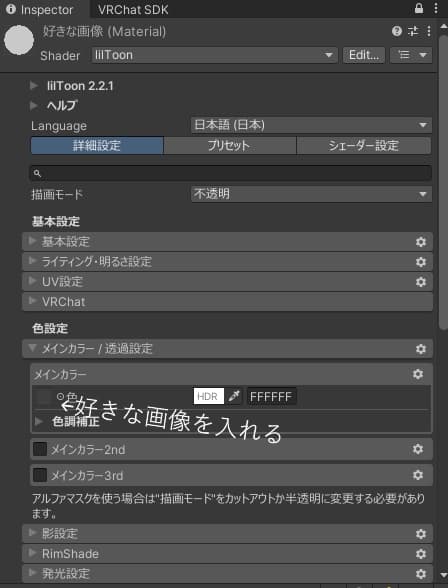Collapse メインカラー / 透過設定 section
448x588 pixels.
[x=227, y=349]
